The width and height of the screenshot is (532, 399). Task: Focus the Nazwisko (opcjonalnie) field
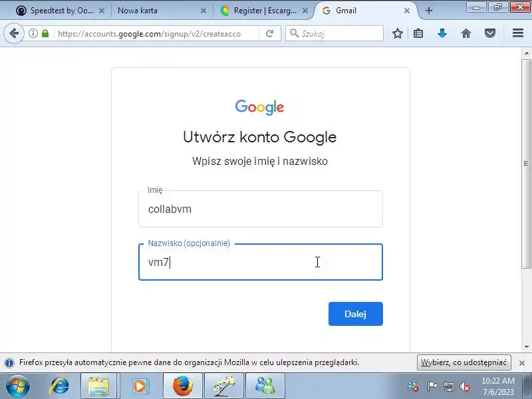pyautogui.click(x=261, y=262)
